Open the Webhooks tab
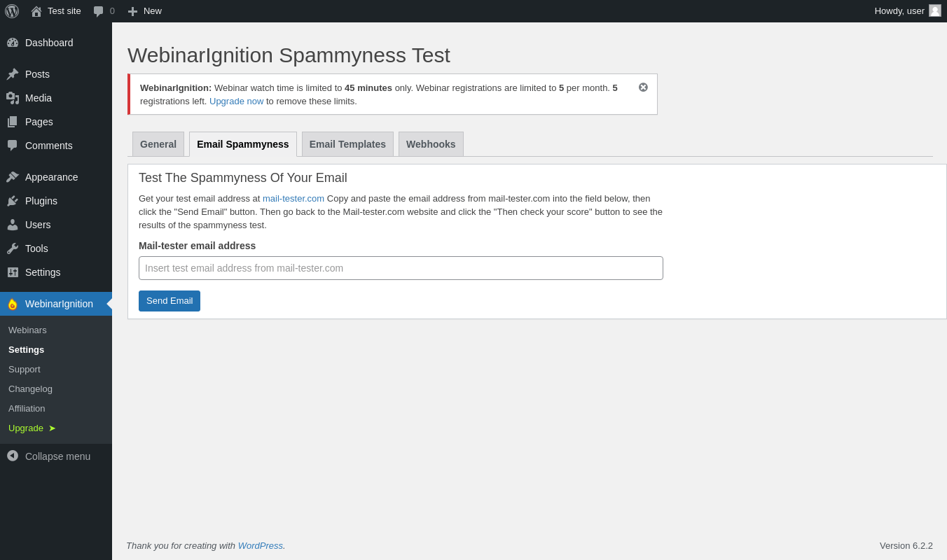This screenshot has height=560, width=947. click(x=431, y=144)
